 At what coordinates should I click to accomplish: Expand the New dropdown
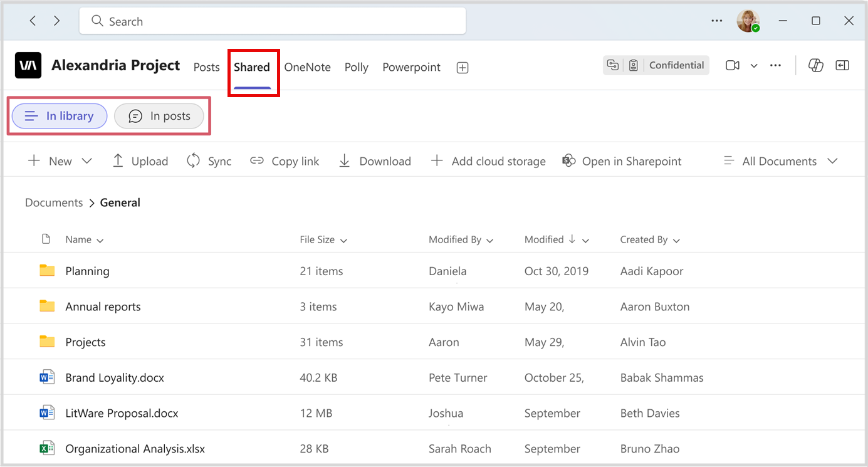(x=88, y=160)
